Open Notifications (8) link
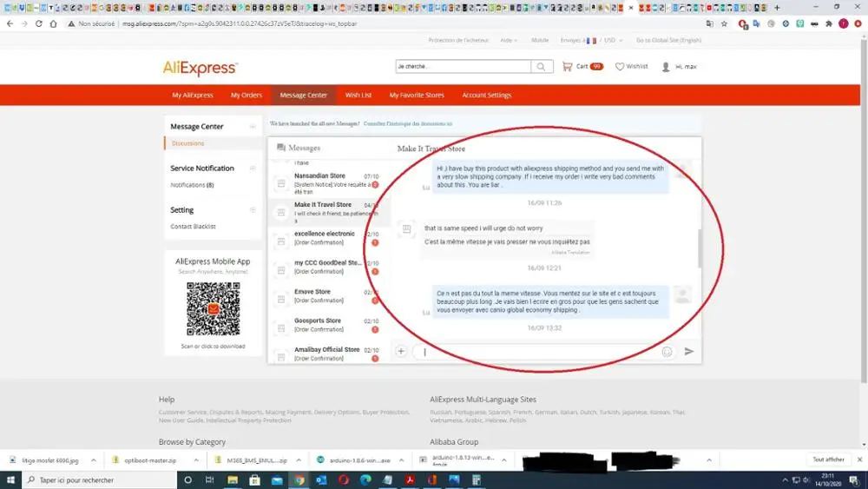Viewport: 868px width, 489px height. point(192,185)
